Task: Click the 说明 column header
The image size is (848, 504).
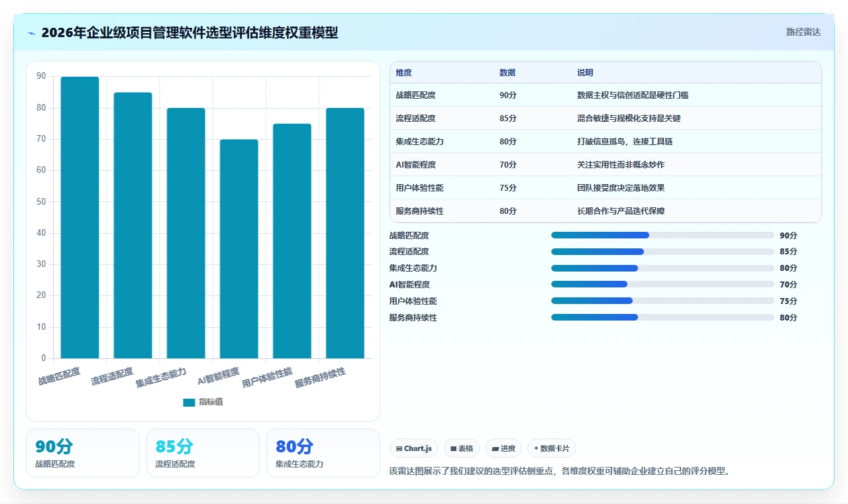Action: pyautogui.click(x=585, y=73)
